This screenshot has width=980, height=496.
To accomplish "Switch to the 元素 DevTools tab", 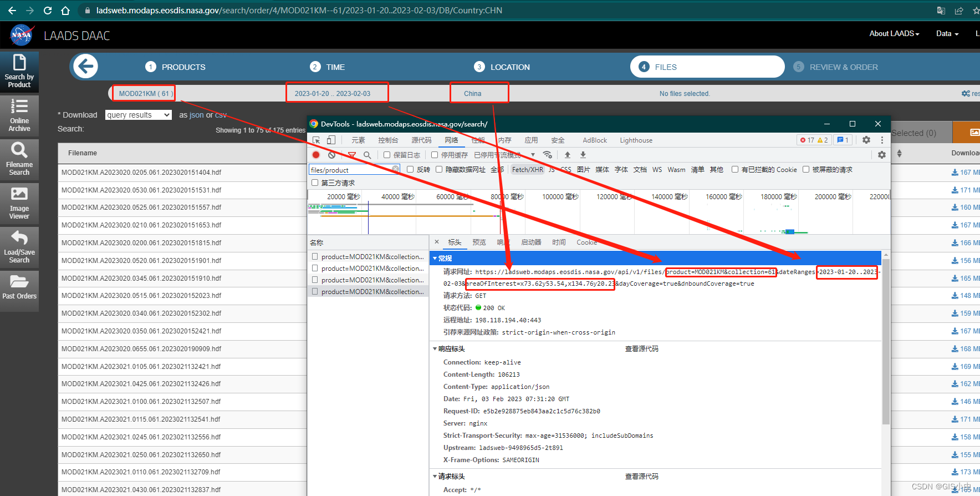I will tap(358, 140).
